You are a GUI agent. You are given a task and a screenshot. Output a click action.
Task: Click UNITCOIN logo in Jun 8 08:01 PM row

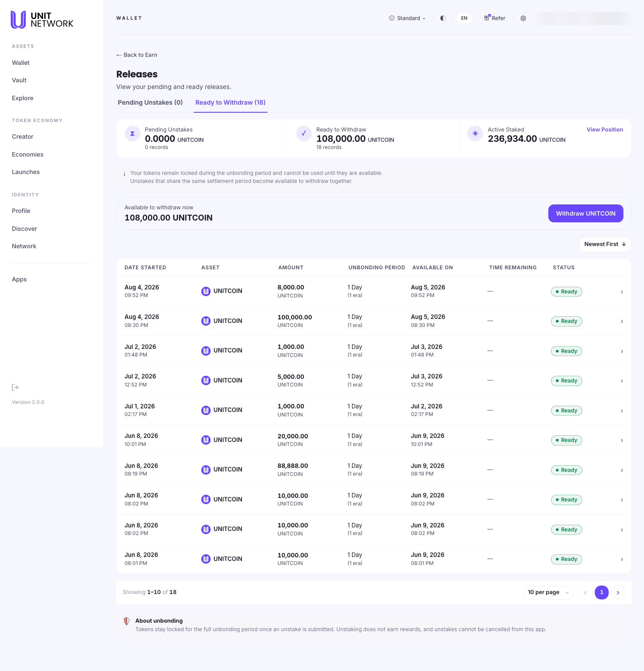point(206,559)
